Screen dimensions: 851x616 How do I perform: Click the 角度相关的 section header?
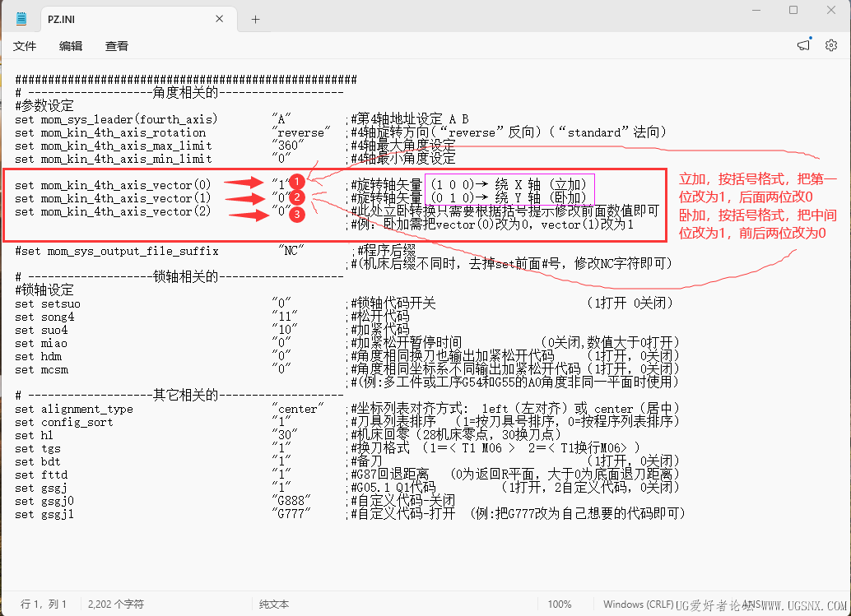coord(185,93)
